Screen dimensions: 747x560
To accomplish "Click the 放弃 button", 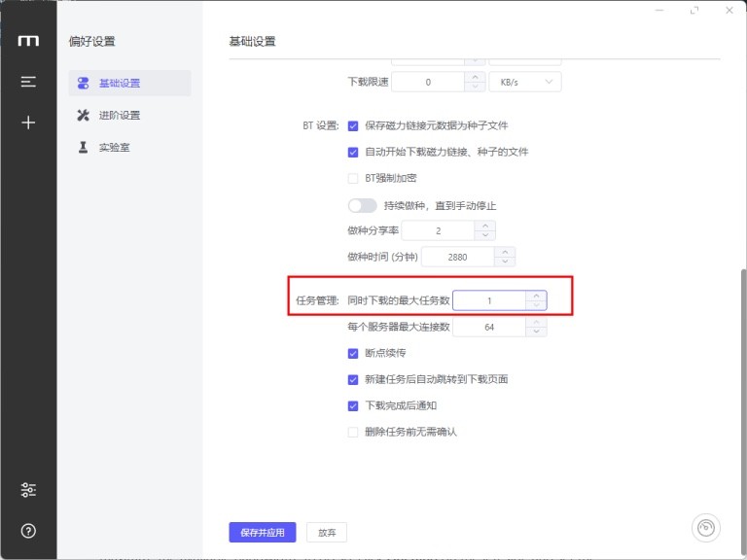I will click(x=327, y=533).
